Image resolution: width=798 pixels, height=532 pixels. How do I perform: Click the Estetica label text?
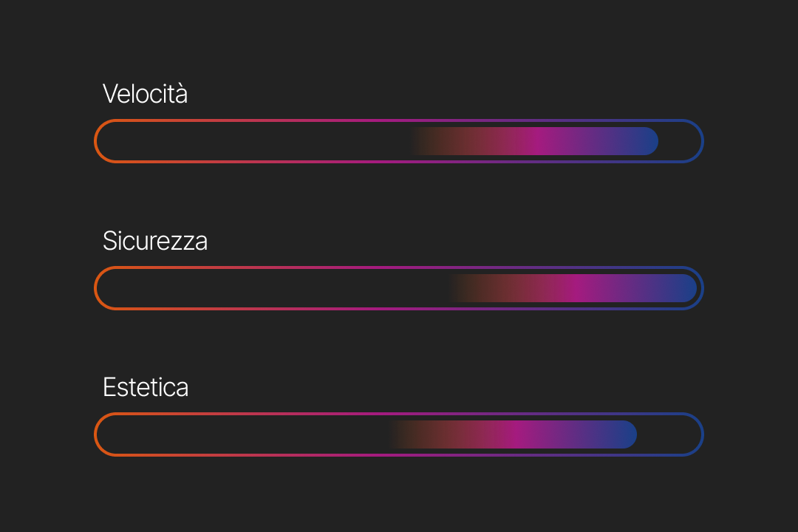145,387
